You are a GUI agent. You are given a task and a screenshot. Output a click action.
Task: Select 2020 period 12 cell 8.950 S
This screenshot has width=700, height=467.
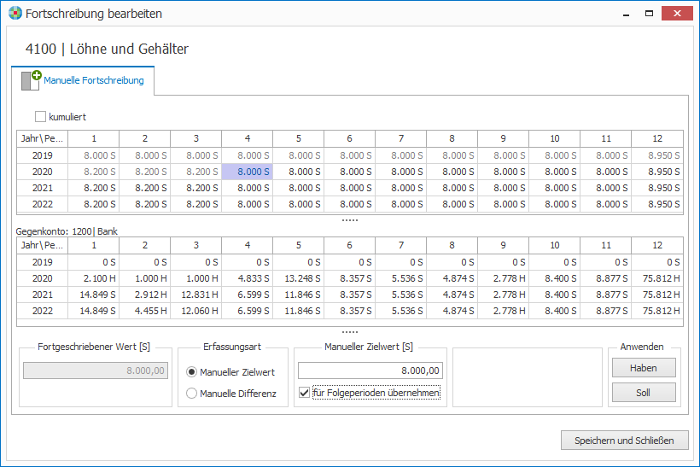click(658, 172)
